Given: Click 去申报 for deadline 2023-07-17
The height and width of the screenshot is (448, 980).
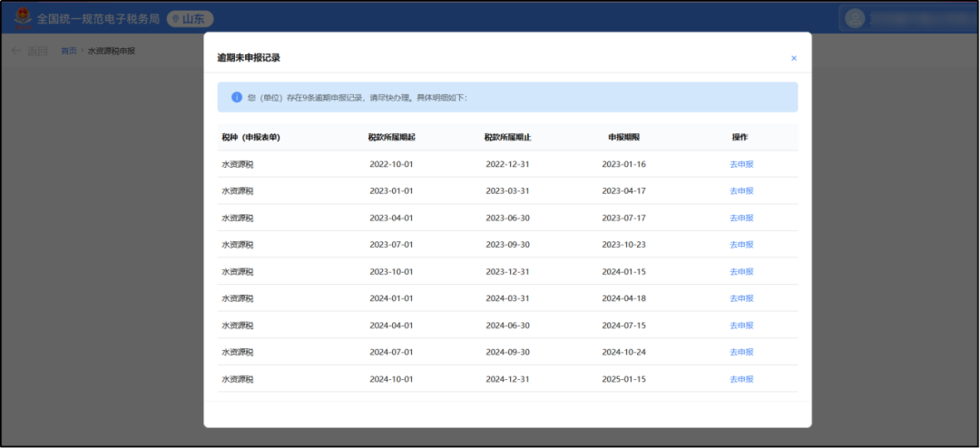Looking at the screenshot, I should [741, 218].
